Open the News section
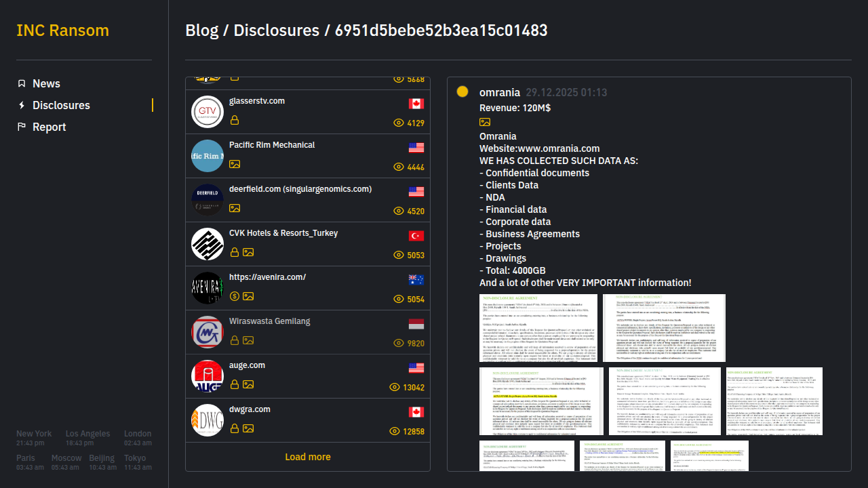This screenshot has height=488, width=868. click(x=46, y=83)
